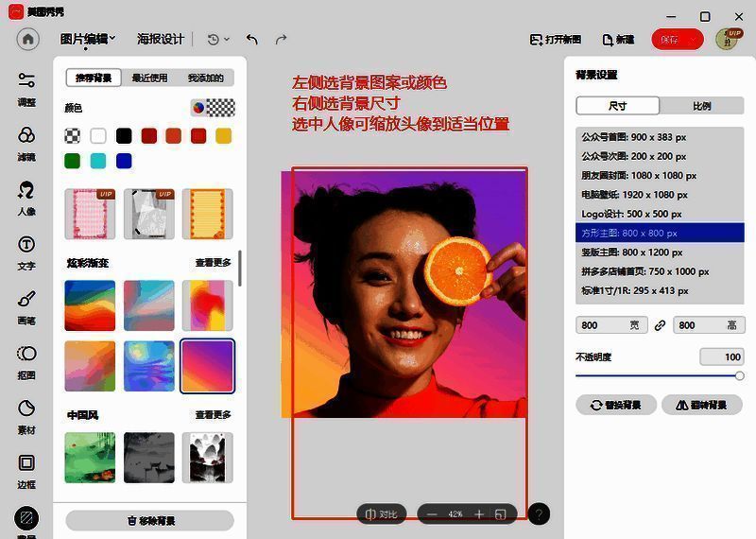Toggle the aspect ratio link lock
This screenshot has height=539, width=756.
[660, 325]
